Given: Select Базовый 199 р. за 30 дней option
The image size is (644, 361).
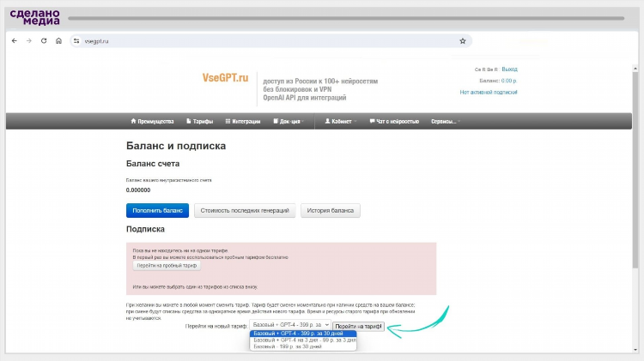Looking at the screenshot, I should coord(303,346).
